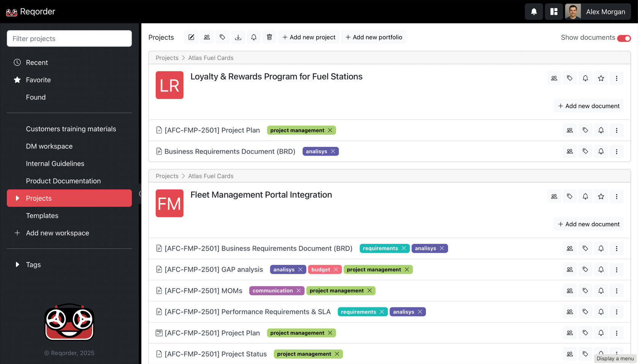Open the [AFC-FMP-2501] Project Status document

215,354
